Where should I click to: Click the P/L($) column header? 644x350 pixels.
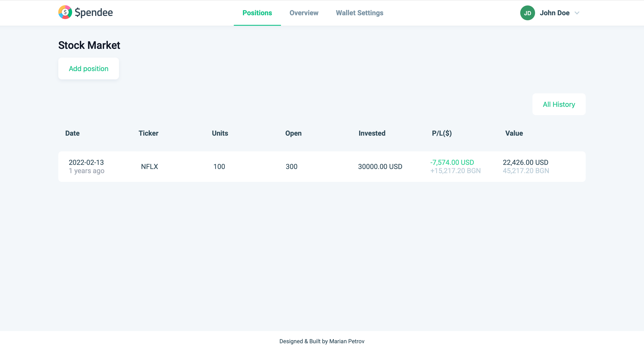[441, 133]
